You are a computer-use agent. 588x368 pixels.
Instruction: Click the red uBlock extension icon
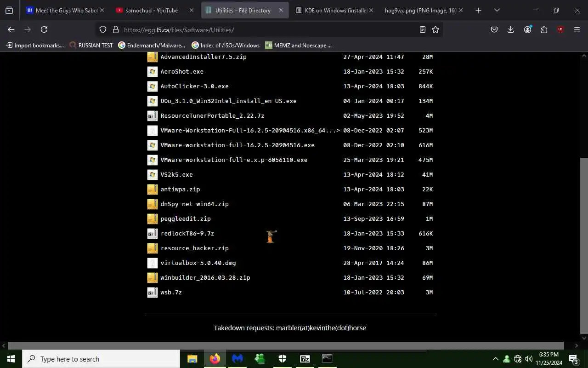point(560,29)
